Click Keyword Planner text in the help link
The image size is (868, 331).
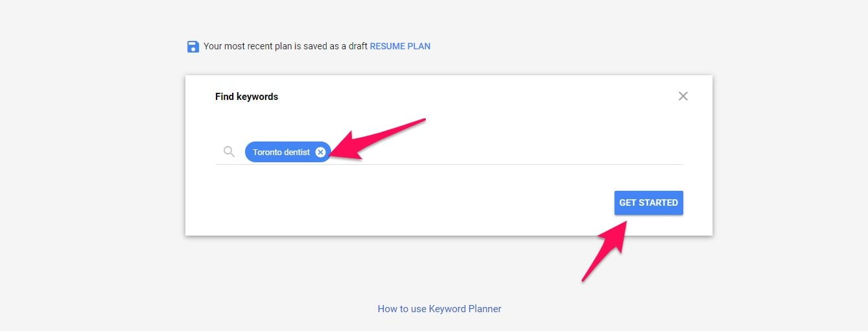(465, 309)
